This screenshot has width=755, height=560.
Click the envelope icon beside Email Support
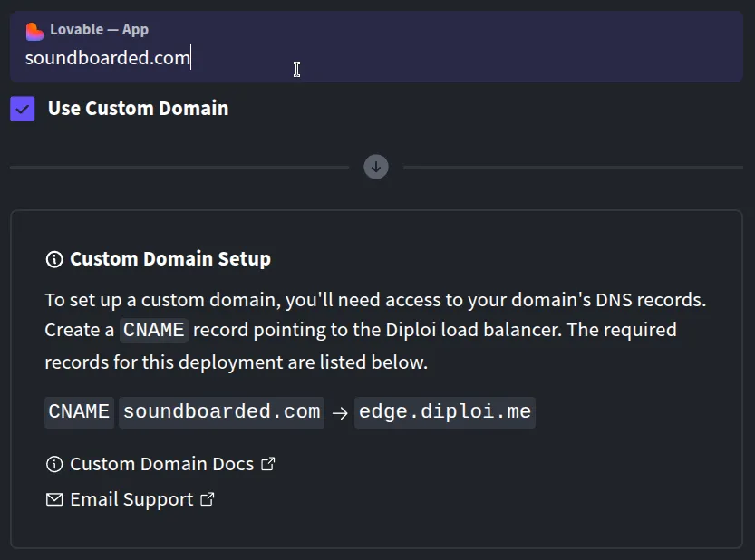(x=54, y=499)
